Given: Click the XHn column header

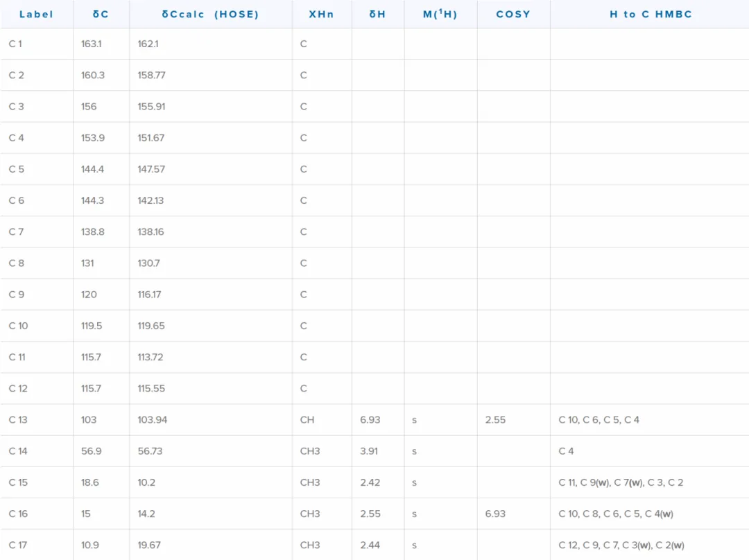Looking at the screenshot, I should [321, 15].
